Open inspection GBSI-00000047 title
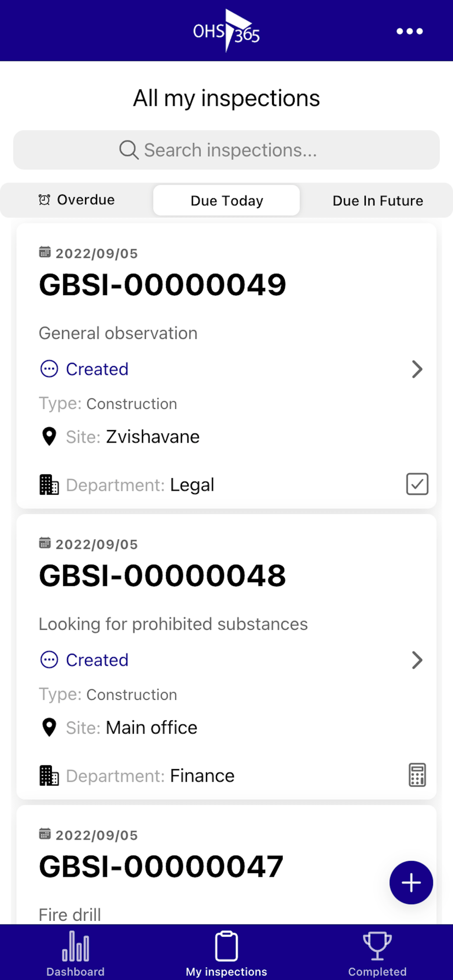Viewport: 453px width, 980px height. click(161, 866)
